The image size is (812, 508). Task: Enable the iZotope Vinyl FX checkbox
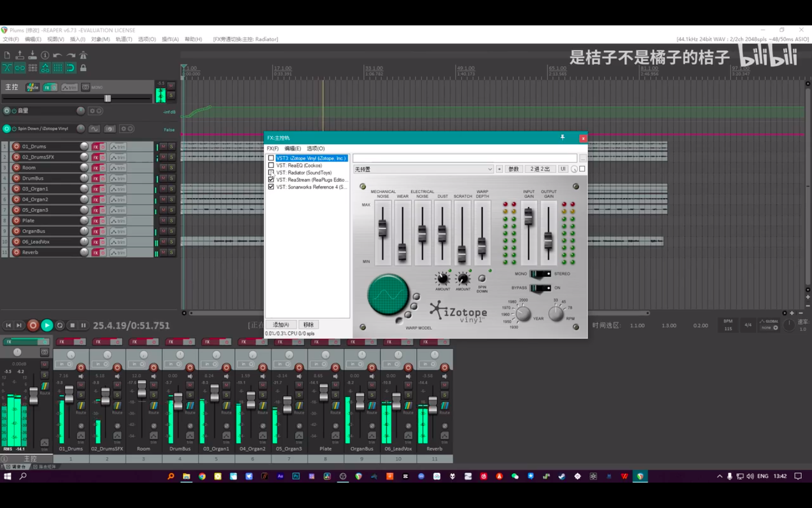tap(271, 159)
